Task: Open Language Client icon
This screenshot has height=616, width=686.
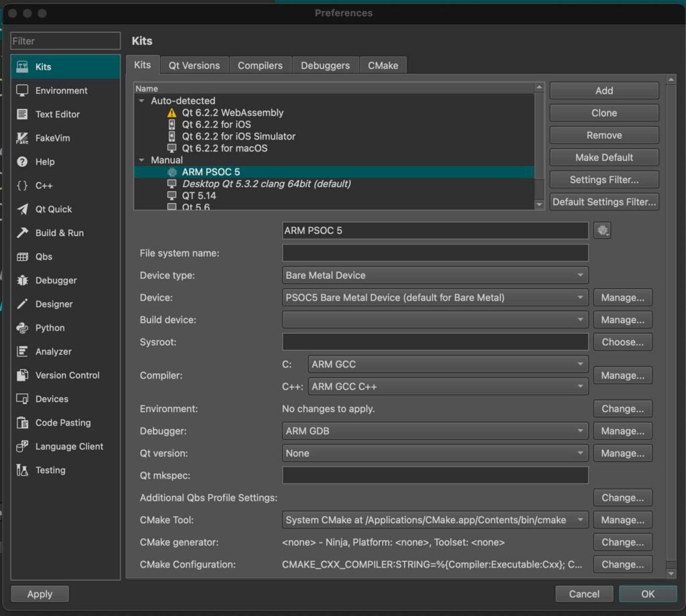Action: 22,446
